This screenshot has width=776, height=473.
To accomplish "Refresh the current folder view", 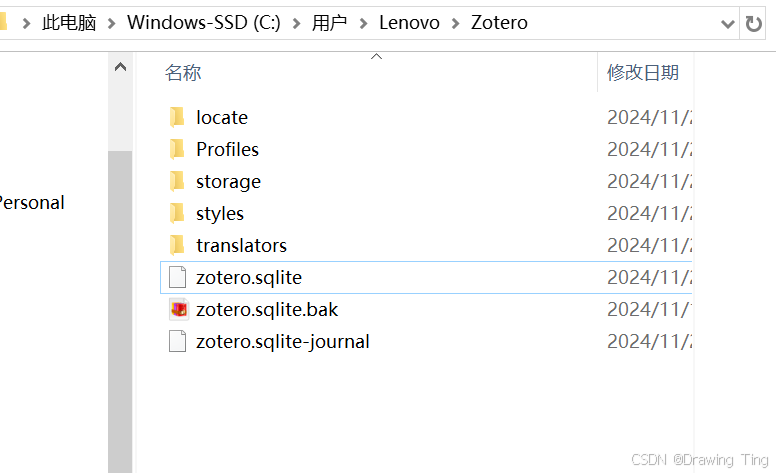I will coord(753,23).
